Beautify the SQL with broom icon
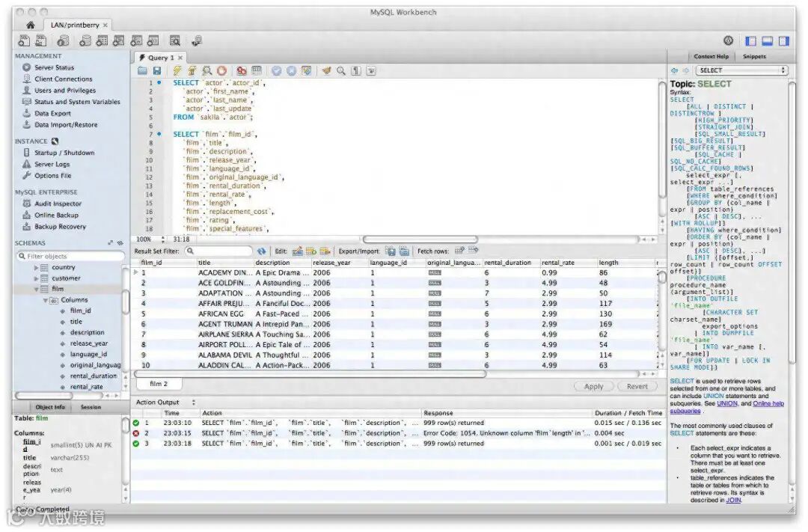 (326, 71)
